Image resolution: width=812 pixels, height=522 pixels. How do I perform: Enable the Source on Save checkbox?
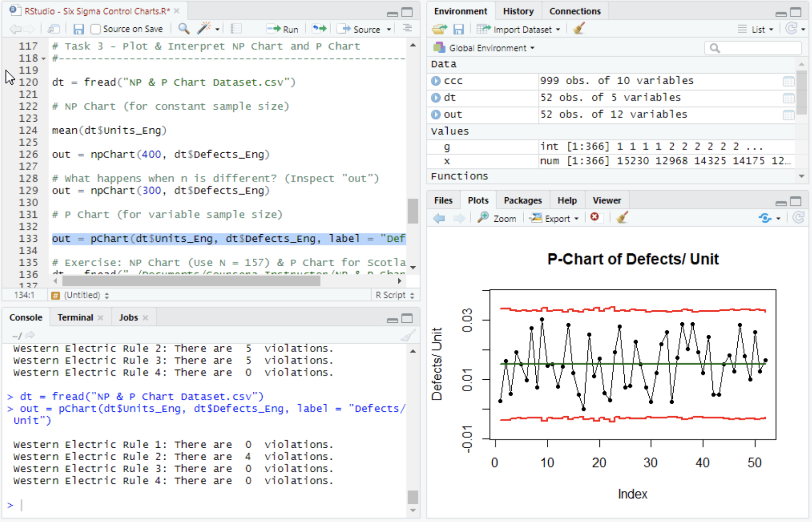(96, 29)
